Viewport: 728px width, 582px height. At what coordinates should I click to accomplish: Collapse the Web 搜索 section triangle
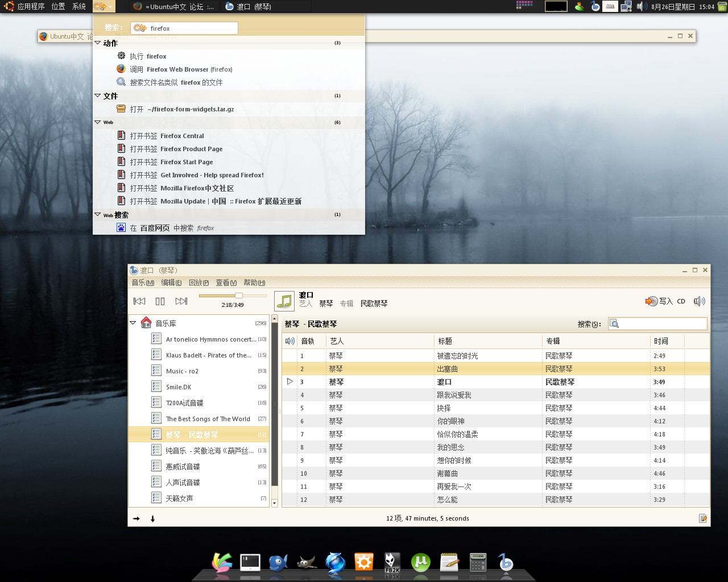pyautogui.click(x=98, y=214)
